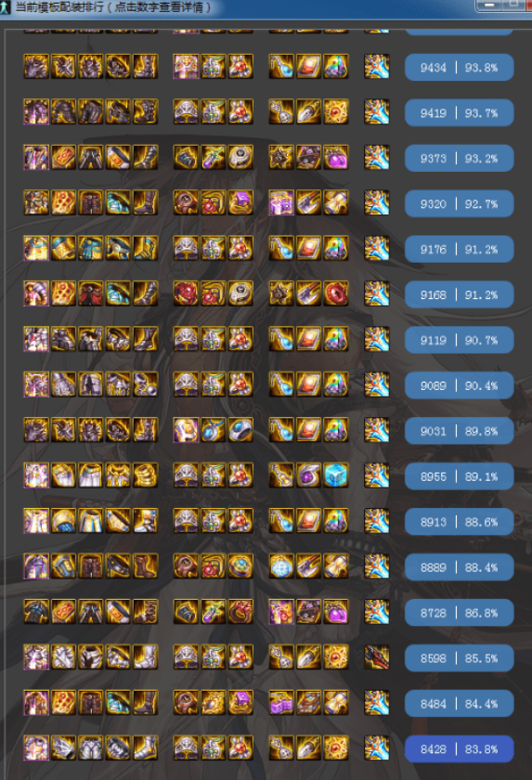Image resolution: width=532 pixels, height=780 pixels.
Task: Show details for the 9089 | 90.4% score
Action: (x=459, y=385)
